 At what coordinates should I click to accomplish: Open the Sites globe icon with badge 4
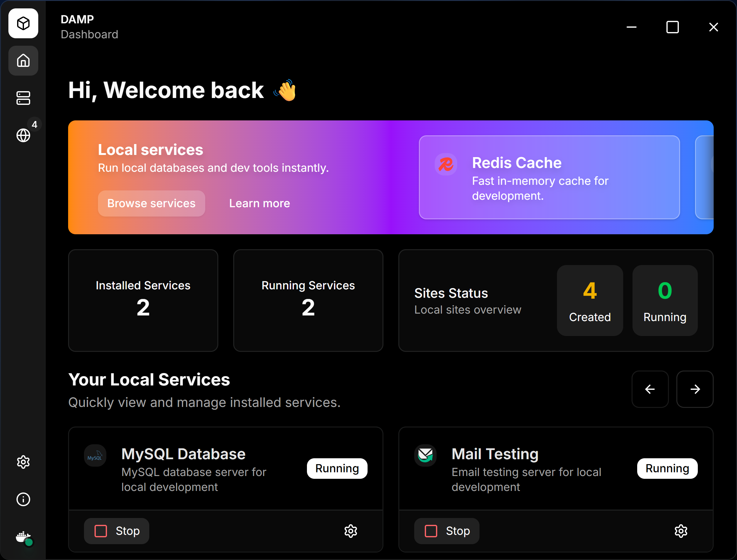(x=23, y=135)
